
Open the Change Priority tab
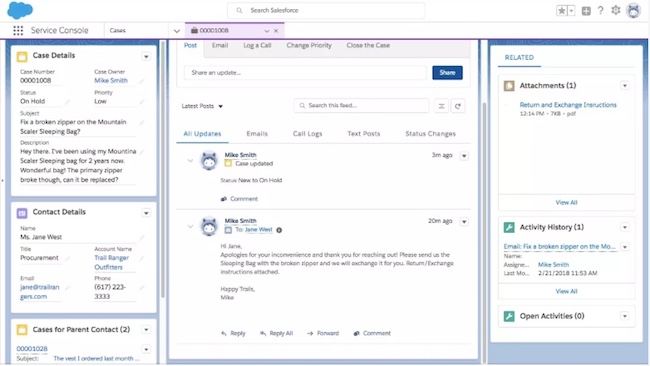[x=309, y=46]
